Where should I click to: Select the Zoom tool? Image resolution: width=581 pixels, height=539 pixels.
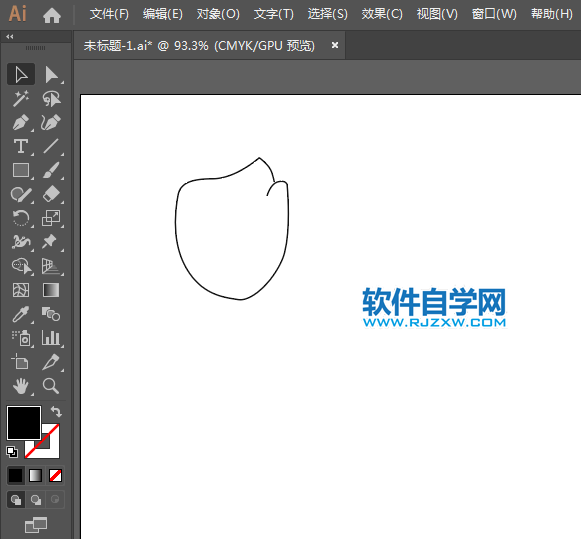pos(51,386)
